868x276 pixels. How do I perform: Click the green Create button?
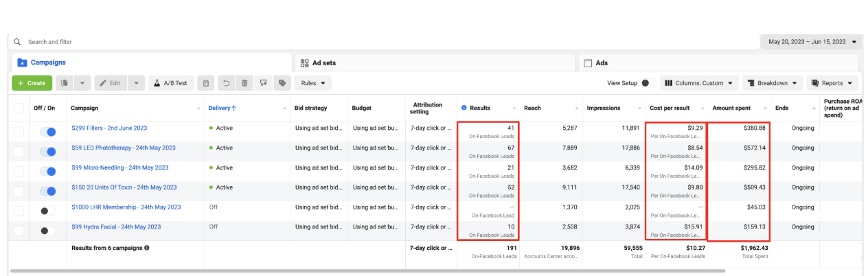[x=32, y=83]
